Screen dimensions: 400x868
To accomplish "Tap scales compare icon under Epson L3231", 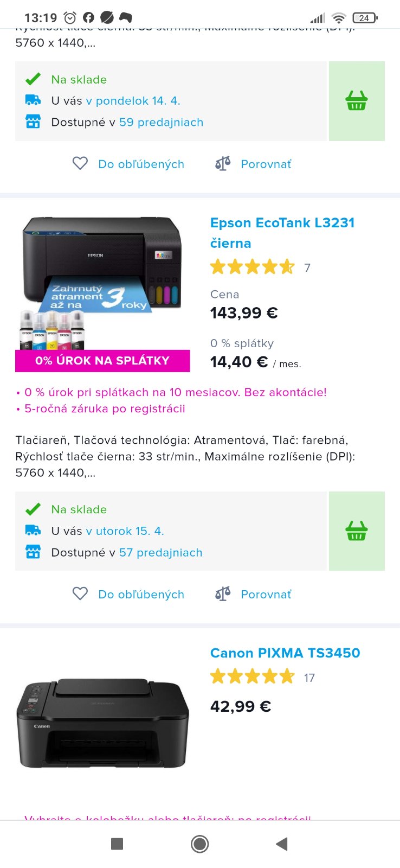I will [223, 594].
